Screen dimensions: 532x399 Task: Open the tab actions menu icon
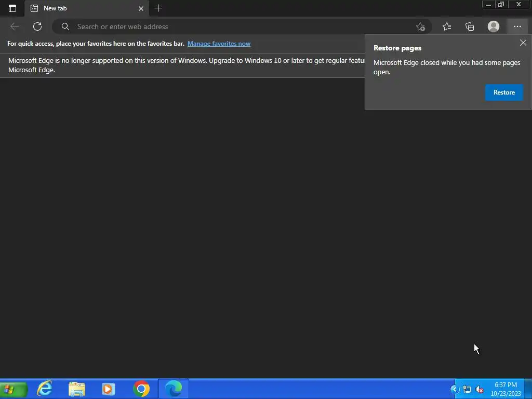coord(12,8)
